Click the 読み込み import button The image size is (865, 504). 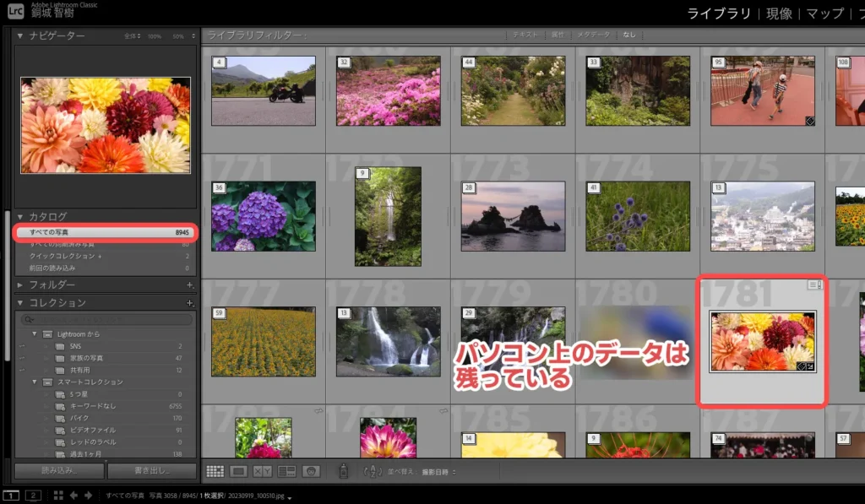tap(55, 471)
